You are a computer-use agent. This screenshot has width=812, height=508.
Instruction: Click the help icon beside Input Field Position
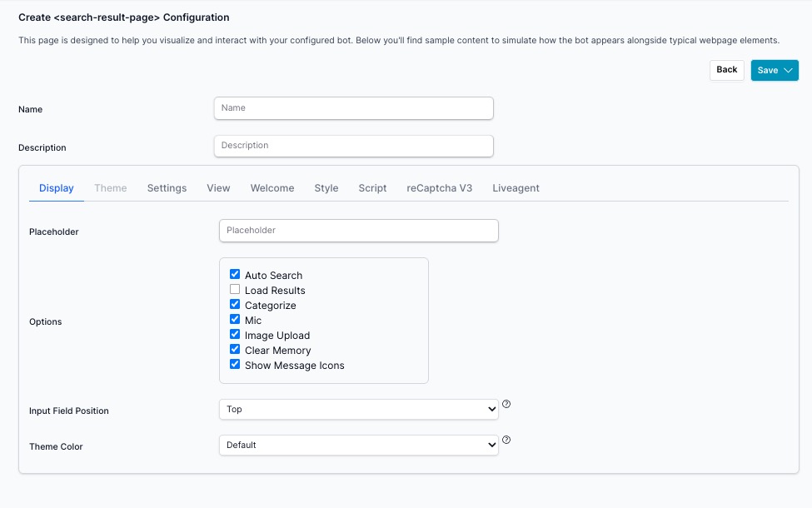pos(506,404)
